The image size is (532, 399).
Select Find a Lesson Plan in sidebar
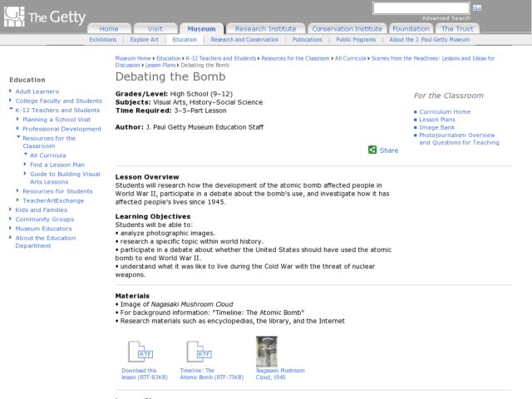coord(57,165)
